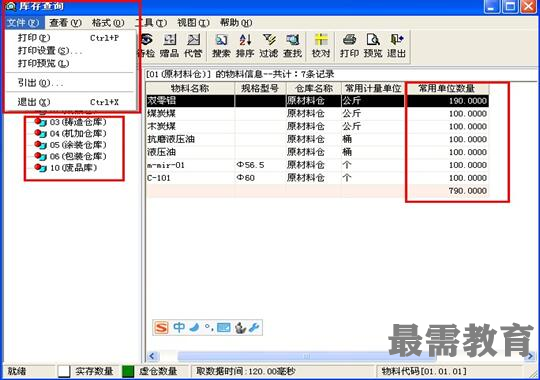Select the 煤炭煤 material row

pos(317,114)
